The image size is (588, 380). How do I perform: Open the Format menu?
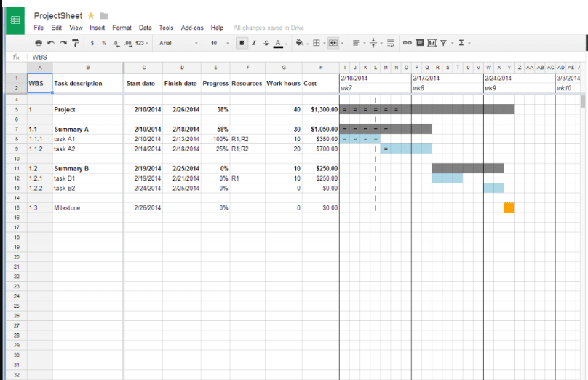[122, 28]
